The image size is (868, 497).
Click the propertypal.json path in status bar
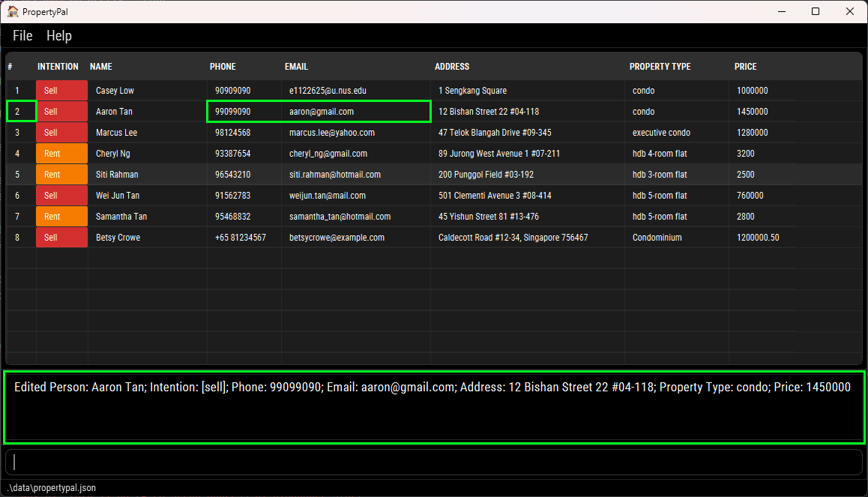click(x=52, y=488)
